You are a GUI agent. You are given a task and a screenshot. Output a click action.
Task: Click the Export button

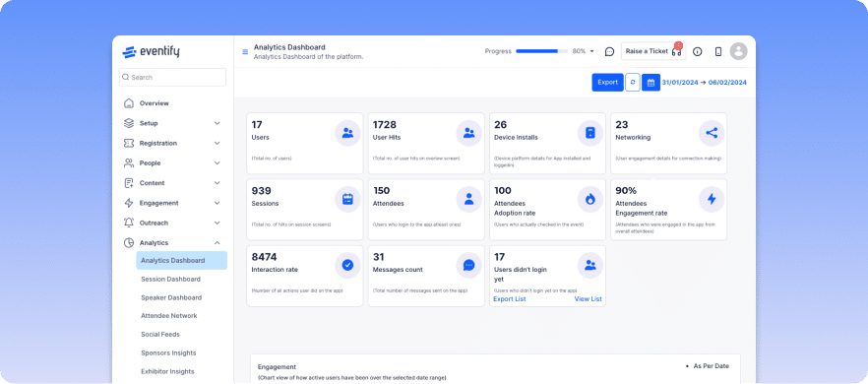coord(608,82)
